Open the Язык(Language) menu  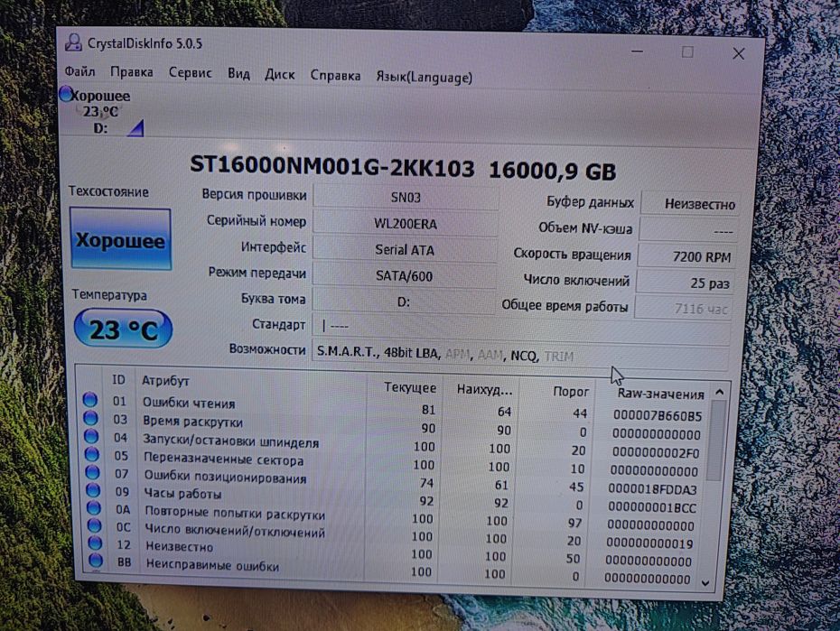point(425,77)
